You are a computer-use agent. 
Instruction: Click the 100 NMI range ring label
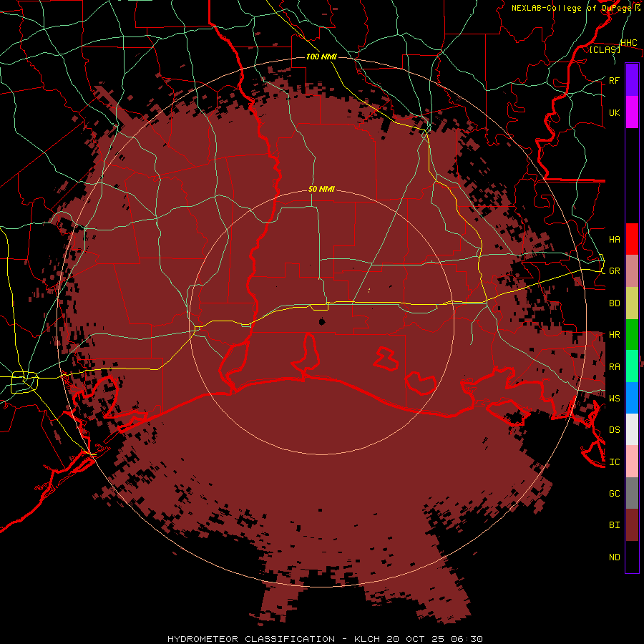[x=321, y=57]
